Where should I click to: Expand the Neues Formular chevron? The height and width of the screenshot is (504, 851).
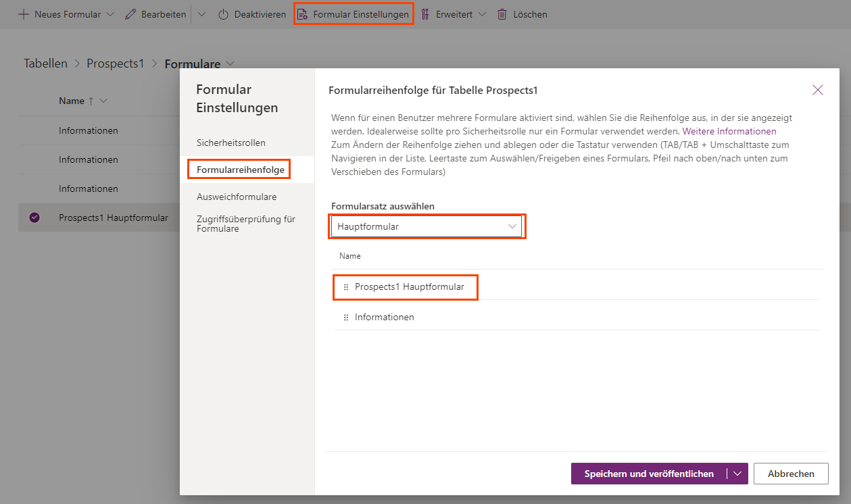coord(109,14)
